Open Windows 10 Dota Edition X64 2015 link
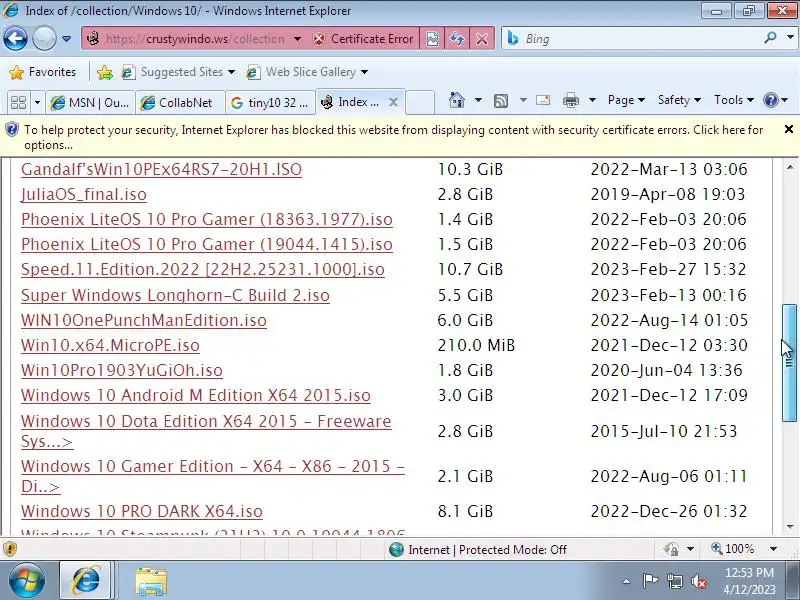Image resolution: width=800 pixels, height=600 pixels. click(x=206, y=431)
